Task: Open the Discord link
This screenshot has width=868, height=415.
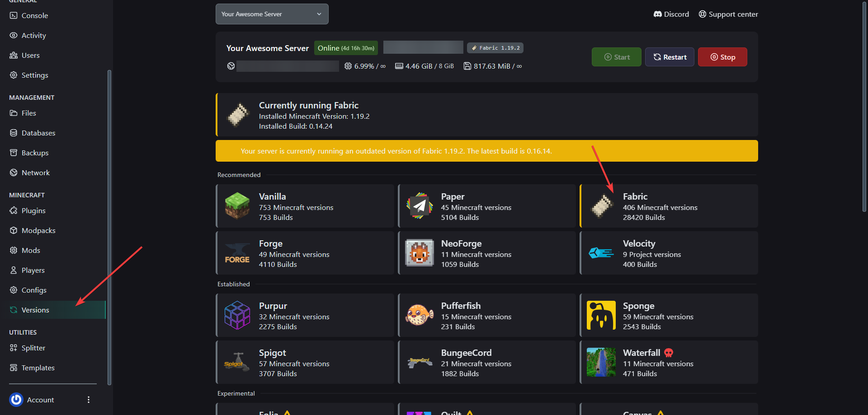Action: tap(671, 14)
